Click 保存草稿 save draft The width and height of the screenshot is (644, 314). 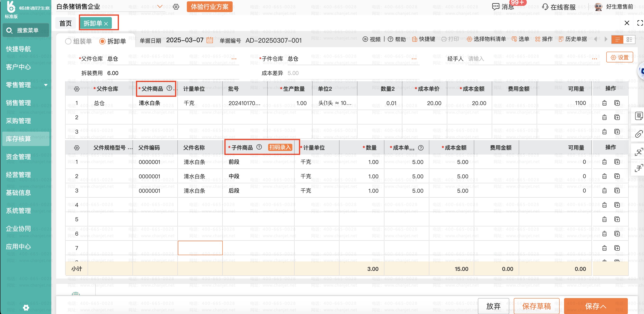536,306
